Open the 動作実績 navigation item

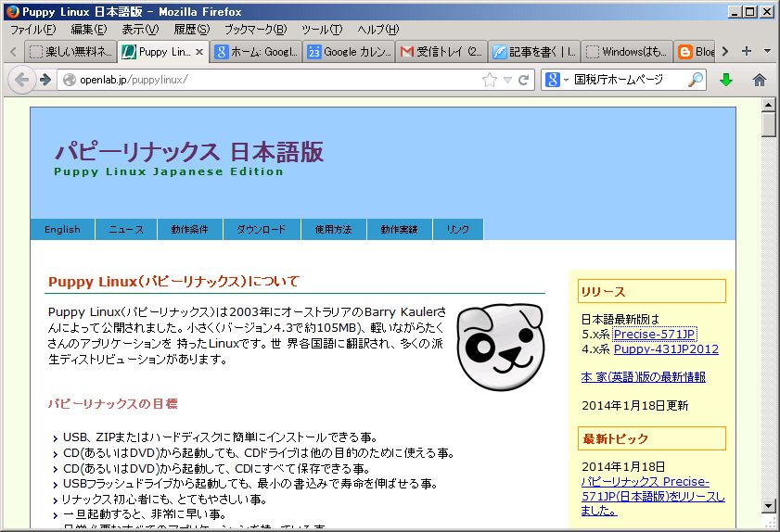click(399, 229)
